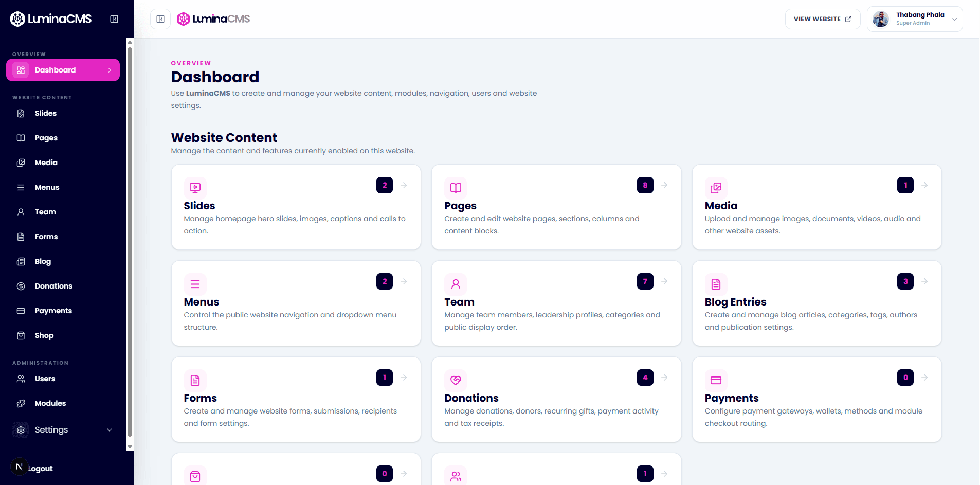Viewport: 980px width, 485px height.
Task: Open the user account dropdown chevron
Action: 954,19
